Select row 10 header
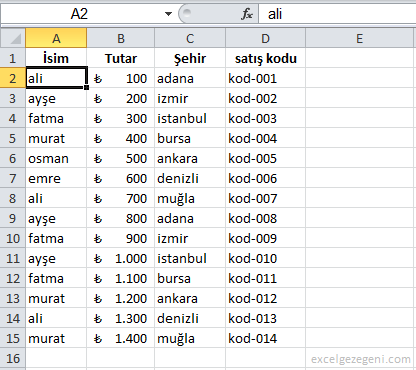This screenshot has width=416, height=370. [x=13, y=238]
